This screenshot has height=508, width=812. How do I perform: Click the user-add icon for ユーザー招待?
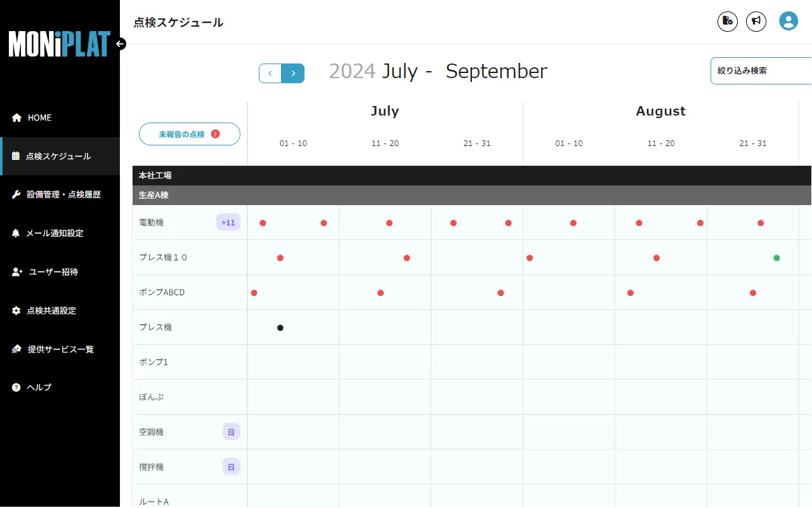(16, 271)
